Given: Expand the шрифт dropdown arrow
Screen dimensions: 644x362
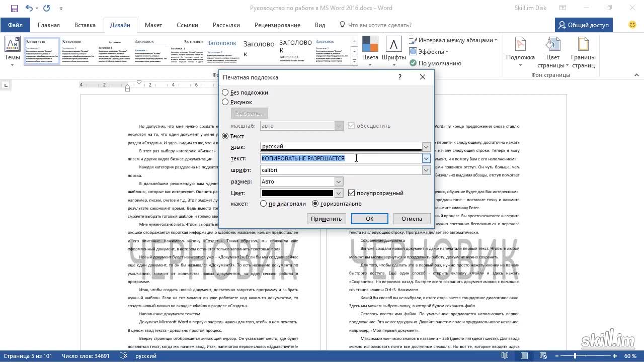Looking at the screenshot, I should (426, 170).
